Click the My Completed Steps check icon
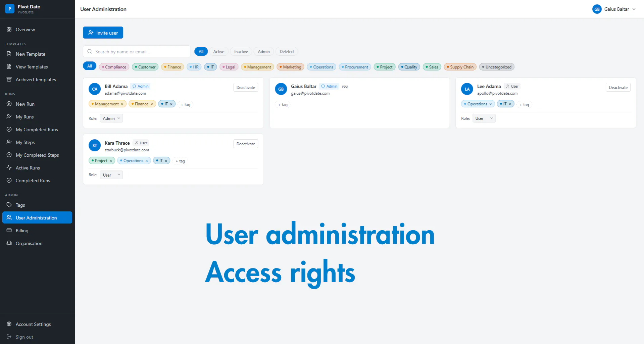This screenshot has width=644, height=344. [x=9, y=155]
